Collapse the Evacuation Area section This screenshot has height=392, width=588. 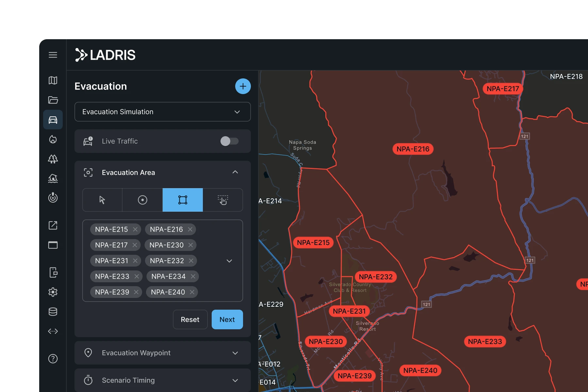click(235, 172)
